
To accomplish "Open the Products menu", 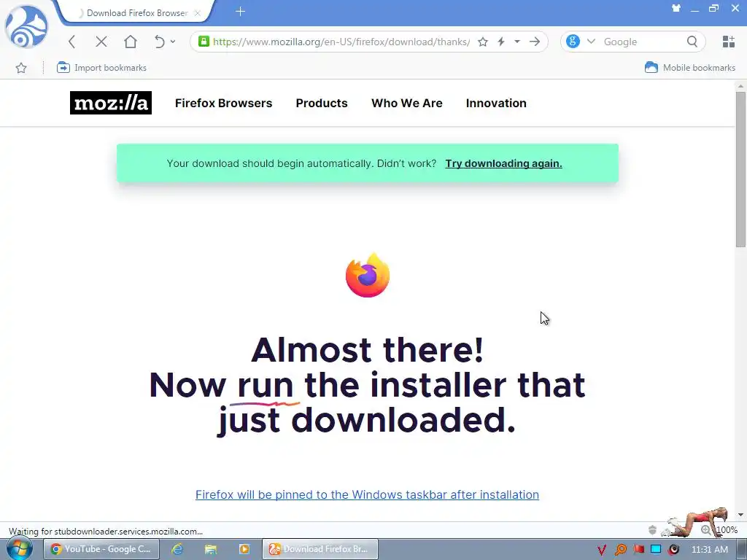I will coord(322,104).
